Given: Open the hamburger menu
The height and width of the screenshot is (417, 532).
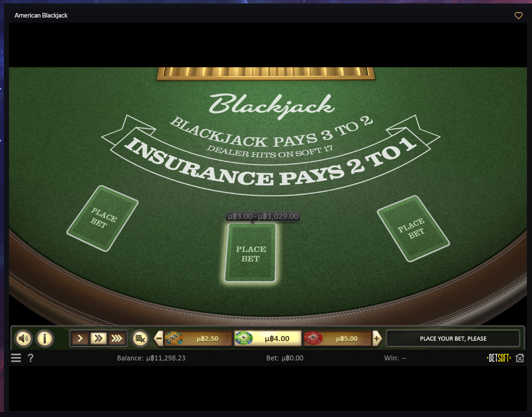Looking at the screenshot, I should [x=16, y=358].
